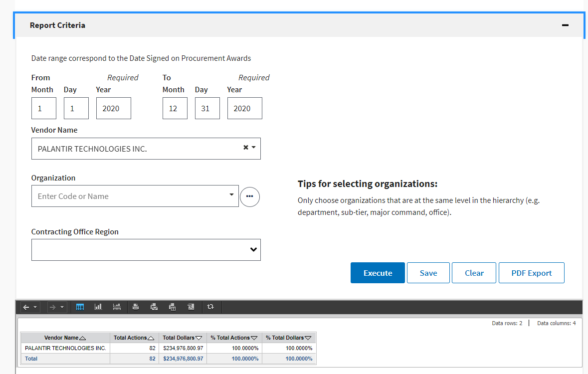588x374 pixels.
Task: Select the combined grid and graph view
Action: (x=117, y=307)
